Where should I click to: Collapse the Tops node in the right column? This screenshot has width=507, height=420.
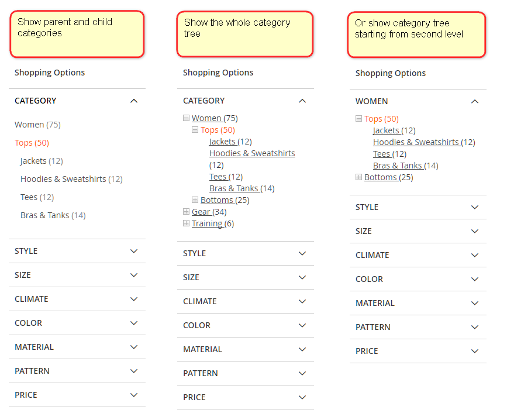[358, 118]
